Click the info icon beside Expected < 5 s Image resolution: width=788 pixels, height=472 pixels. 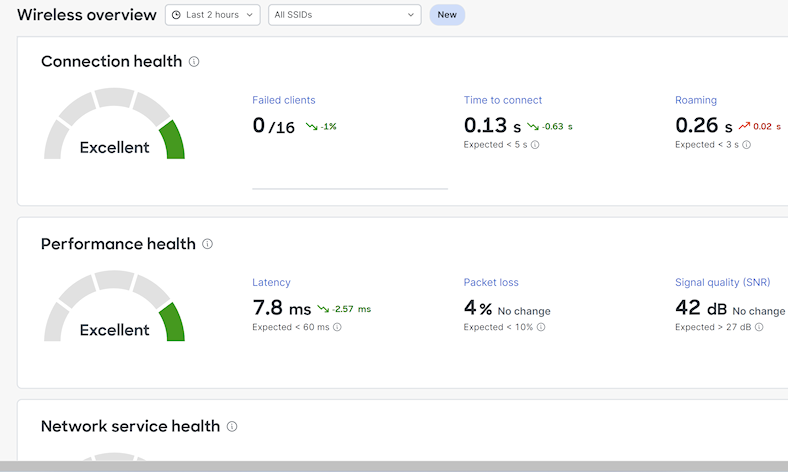(535, 145)
